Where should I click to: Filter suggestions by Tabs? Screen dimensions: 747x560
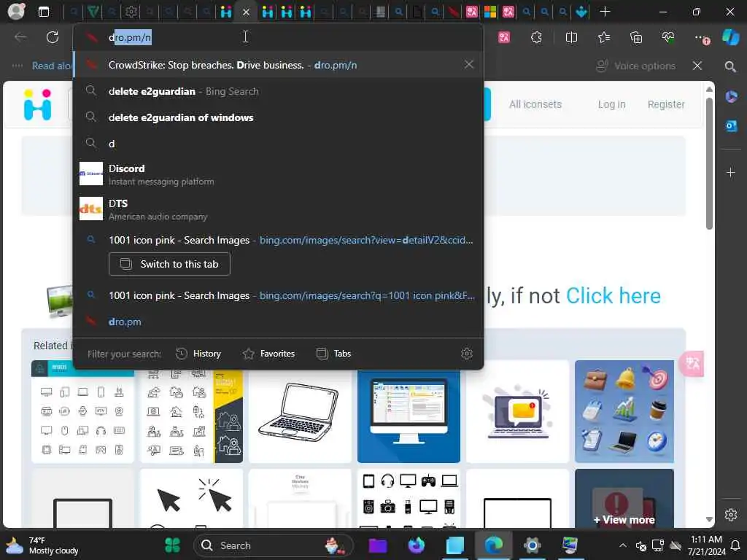tap(333, 354)
